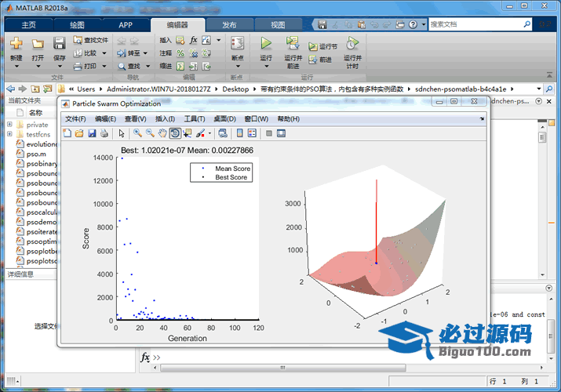Toggle the Edit Plot arrow tool

(122, 133)
